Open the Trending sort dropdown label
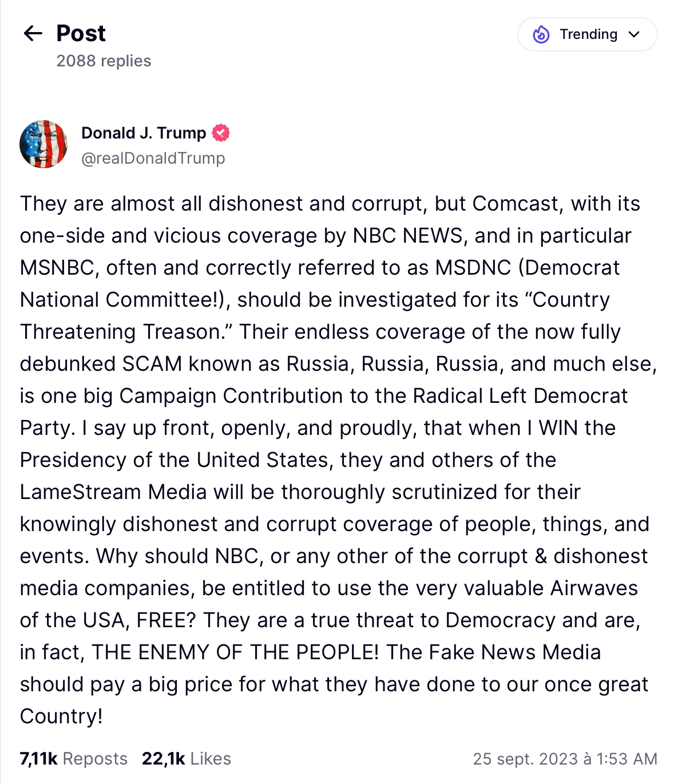Image resolution: width=674 pixels, height=784 pixels. pyautogui.click(x=588, y=34)
